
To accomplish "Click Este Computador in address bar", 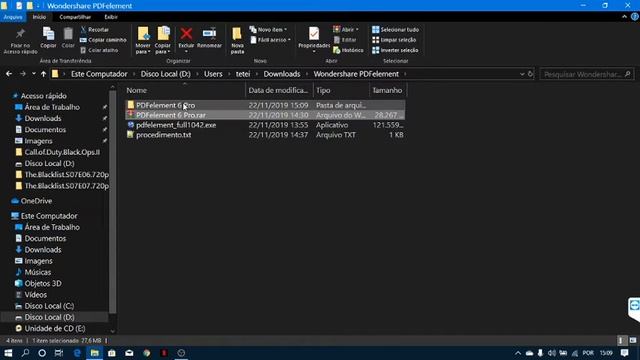I will click(x=99, y=74).
